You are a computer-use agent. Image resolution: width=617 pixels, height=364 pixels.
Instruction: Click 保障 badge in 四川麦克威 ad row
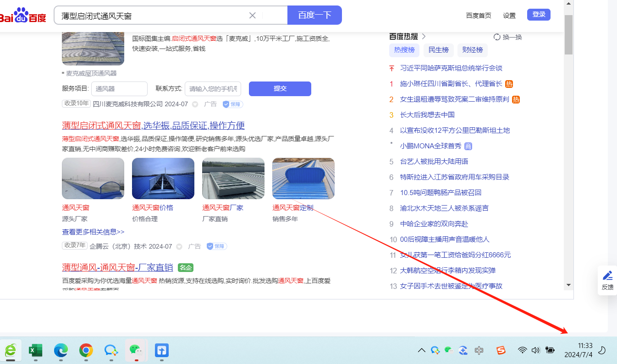click(x=233, y=104)
